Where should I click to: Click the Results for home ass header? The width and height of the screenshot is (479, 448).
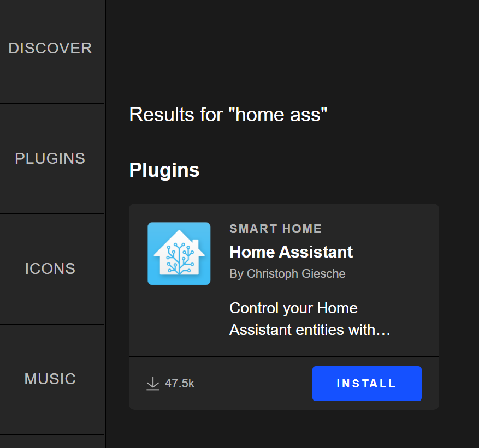(x=228, y=115)
